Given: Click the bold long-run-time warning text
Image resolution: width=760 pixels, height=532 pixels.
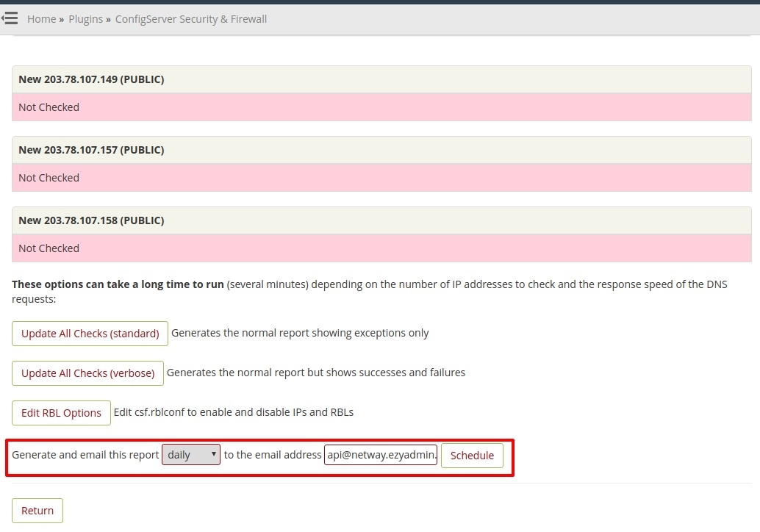Looking at the screenshot, I should (118, 284).
